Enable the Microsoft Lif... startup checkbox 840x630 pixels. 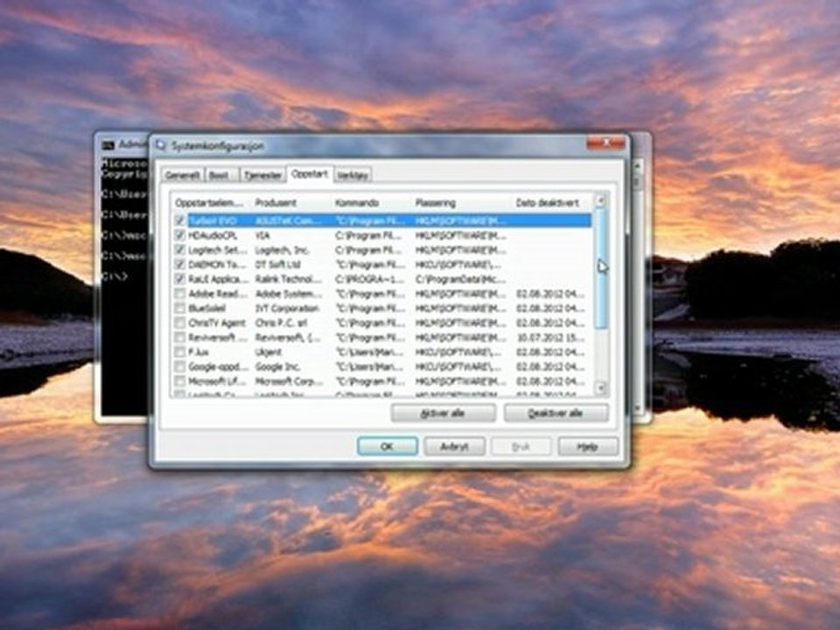(x=180, y=381)
